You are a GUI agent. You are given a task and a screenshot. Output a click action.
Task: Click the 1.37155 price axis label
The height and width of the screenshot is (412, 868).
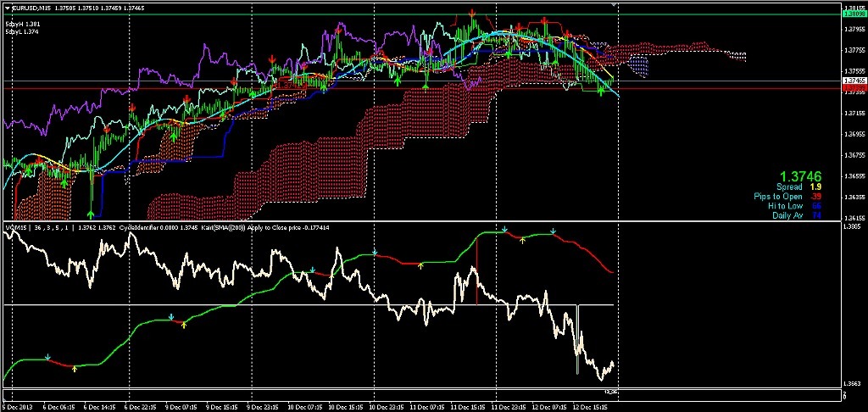pyautogui.click(x=854, y=114)
